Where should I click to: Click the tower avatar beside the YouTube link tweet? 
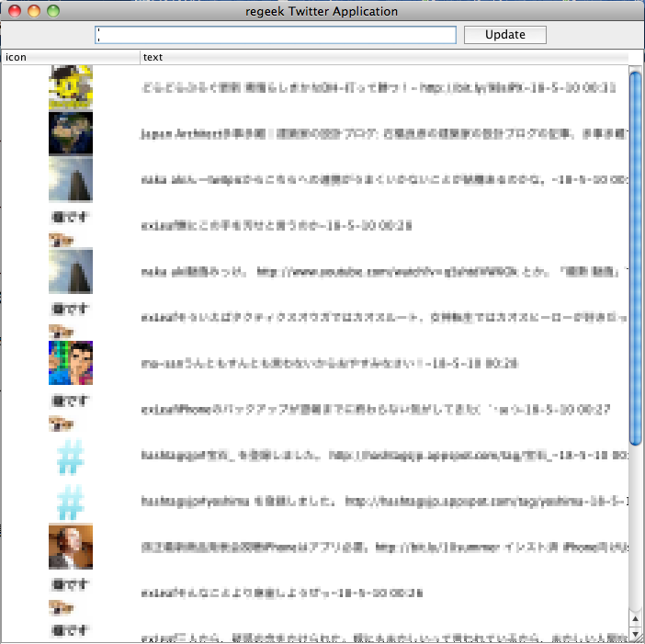tap(71, 271)
